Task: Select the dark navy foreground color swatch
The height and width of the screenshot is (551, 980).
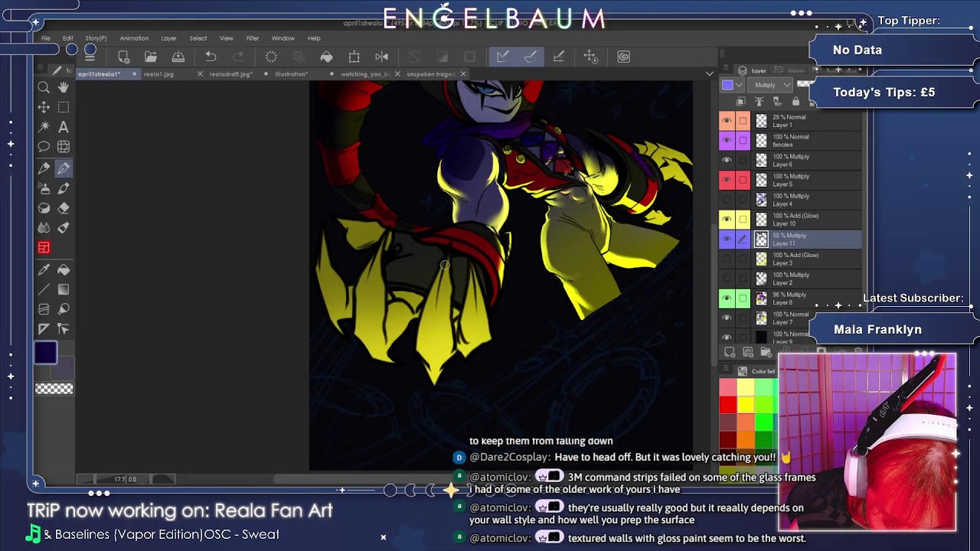Action: 45,353
